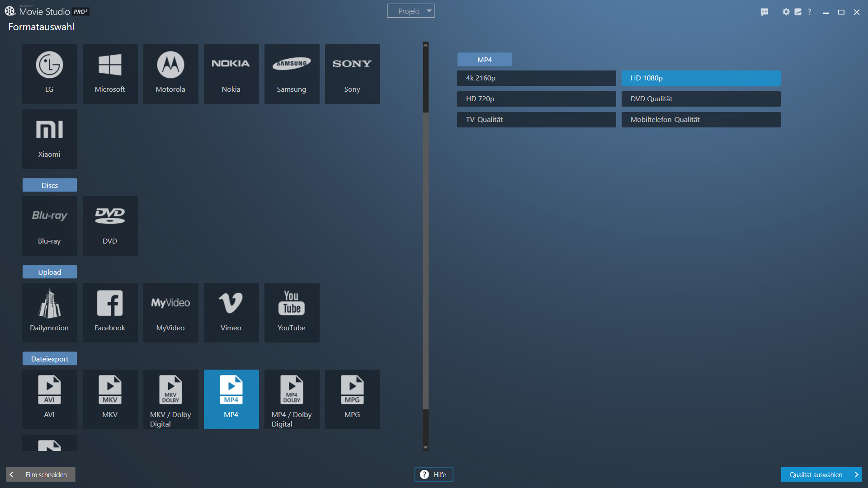The image size is (868, 488).
Task: Proceed with Qualität auswählen button
Action: pyautogui.click(x=821, y=474)
